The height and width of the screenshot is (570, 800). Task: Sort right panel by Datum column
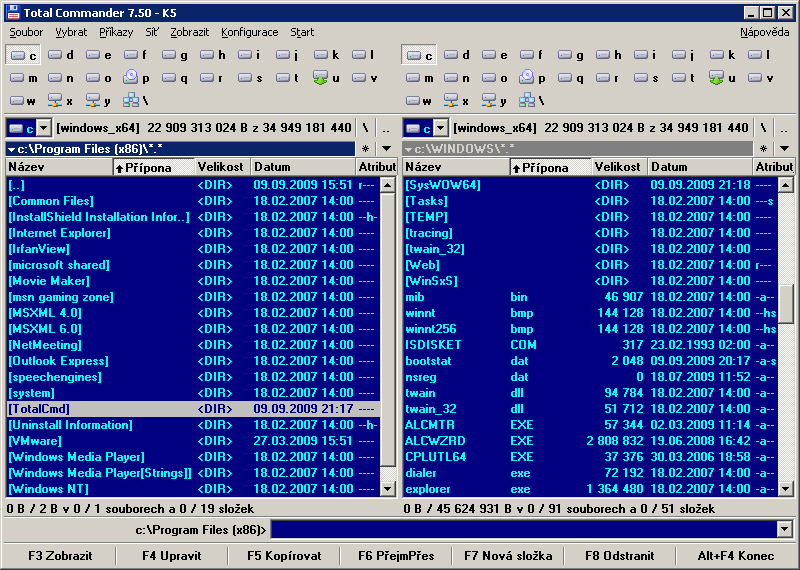pos(701,167)
